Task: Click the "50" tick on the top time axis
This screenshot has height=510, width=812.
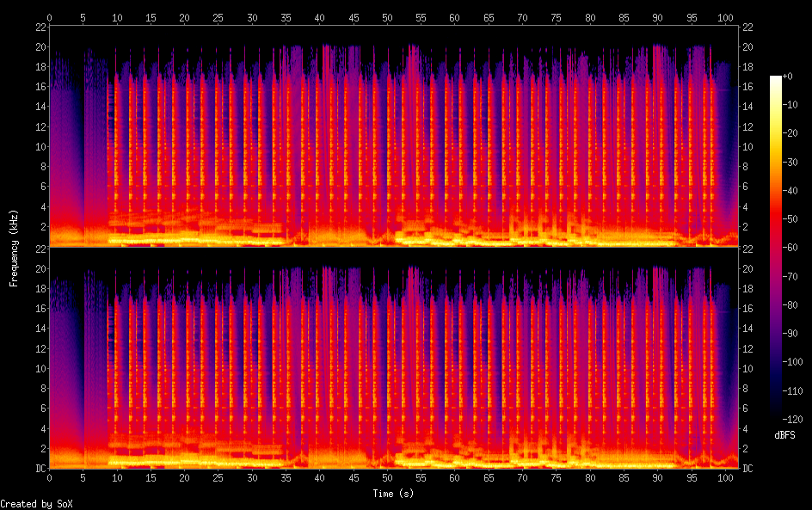Action: pyautogui.click(x=387, y=17)
